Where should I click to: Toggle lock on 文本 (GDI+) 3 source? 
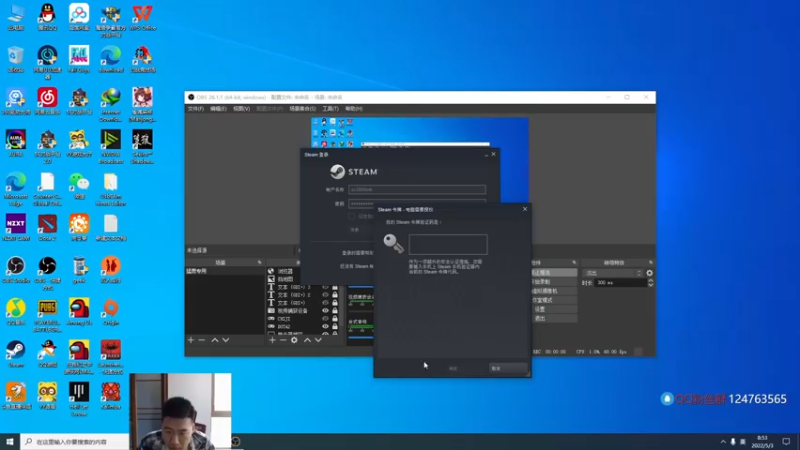tap(335, 287)
